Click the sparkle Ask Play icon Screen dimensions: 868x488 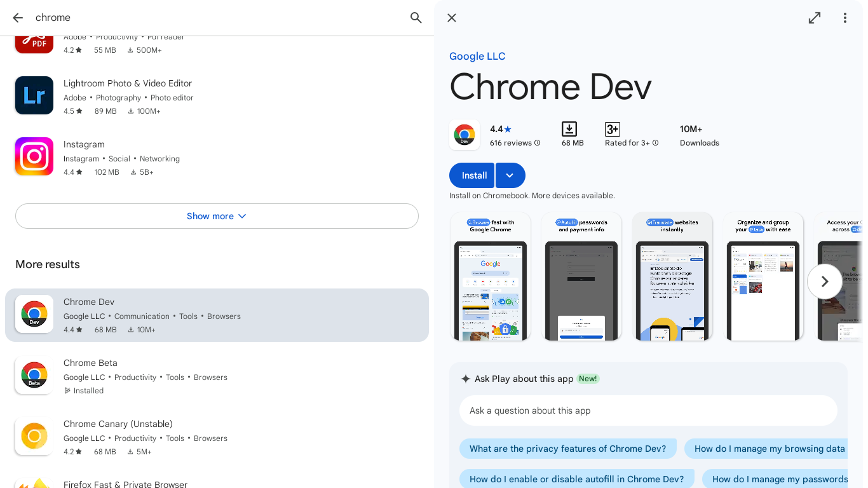pos(466,379)
